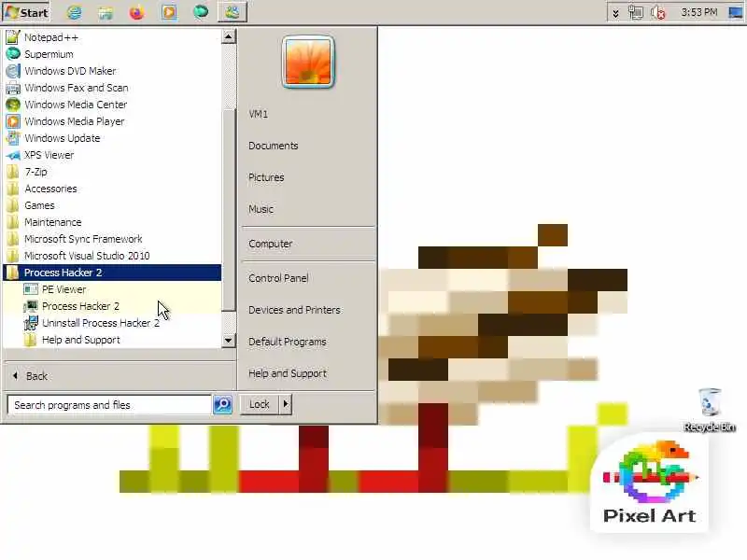
Task: Open Windows DVD Maker icon
Action: [x=13, y=71]
